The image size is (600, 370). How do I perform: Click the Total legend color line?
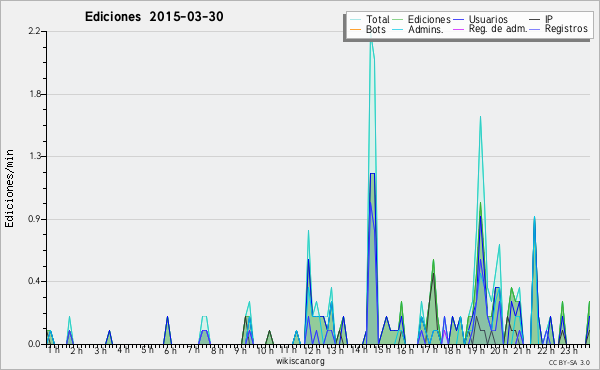(x=355, y=20)
